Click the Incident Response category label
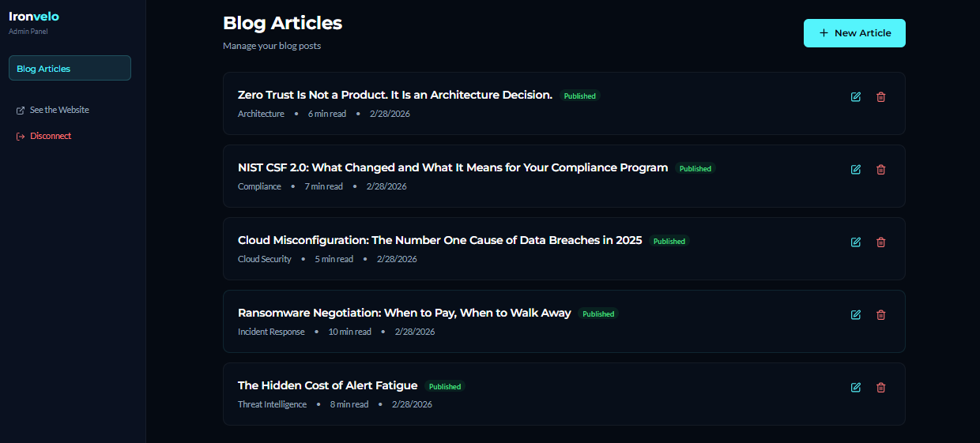The image size is (980, 443). click(x=271, y=332)
